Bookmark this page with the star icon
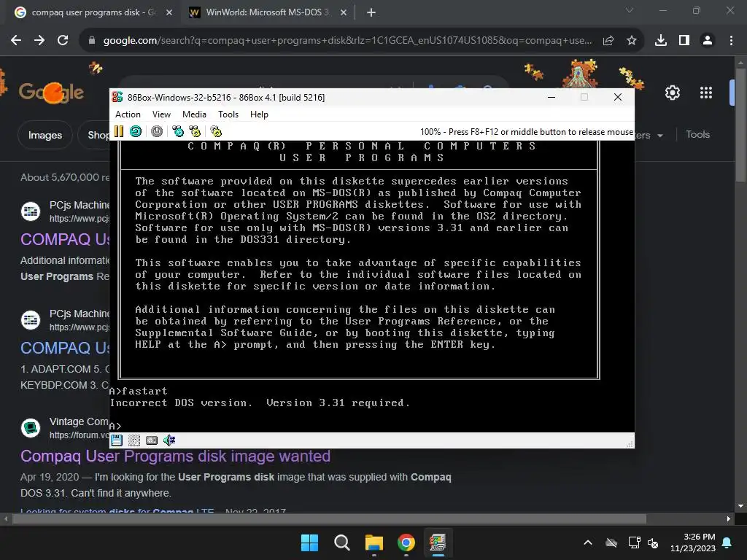This screenshot has height=560, width=747. coord(632,41)
